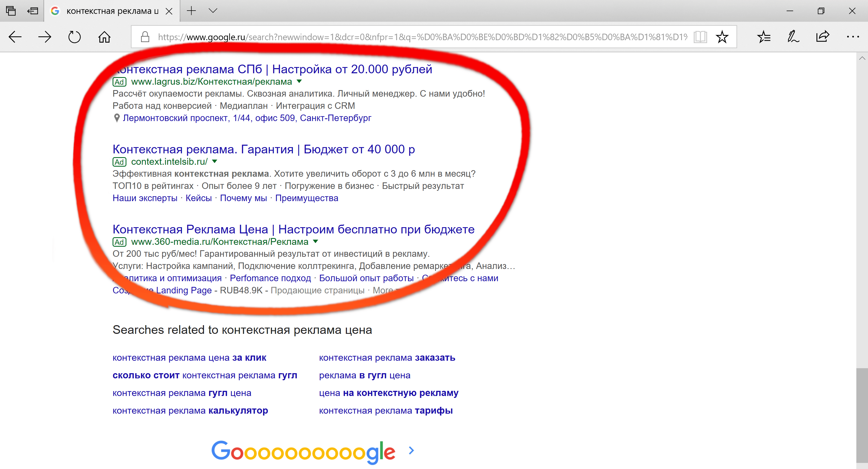Search контекстная реклама тарифы

[386, 411]
